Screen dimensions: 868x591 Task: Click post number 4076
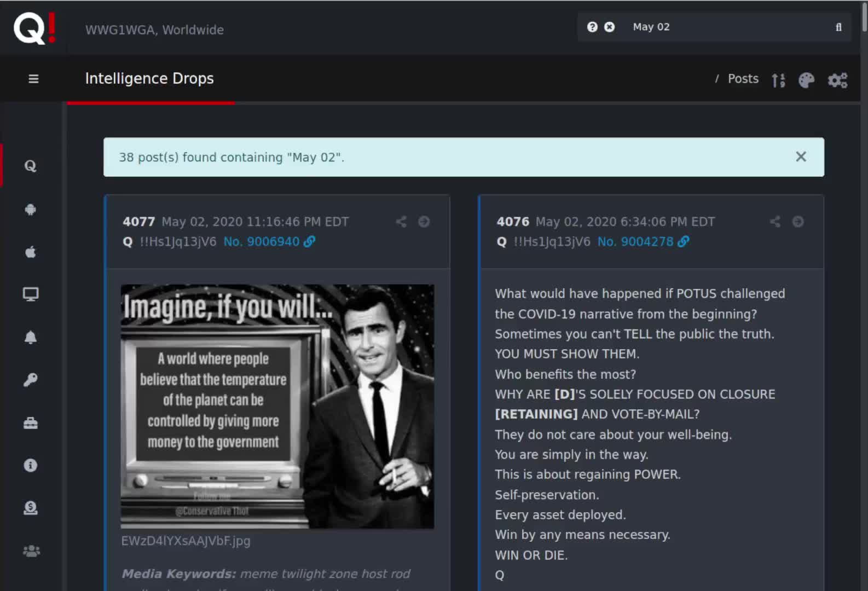[513, 222]
